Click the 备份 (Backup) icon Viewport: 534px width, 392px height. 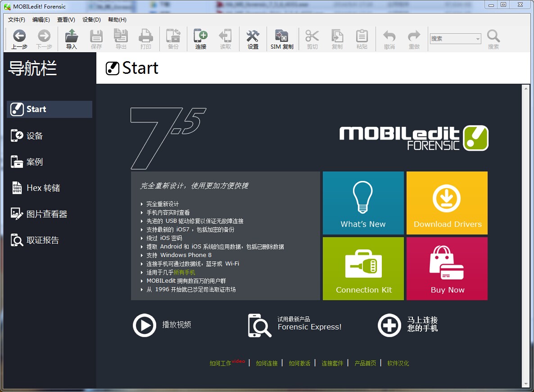click(173, 38)
